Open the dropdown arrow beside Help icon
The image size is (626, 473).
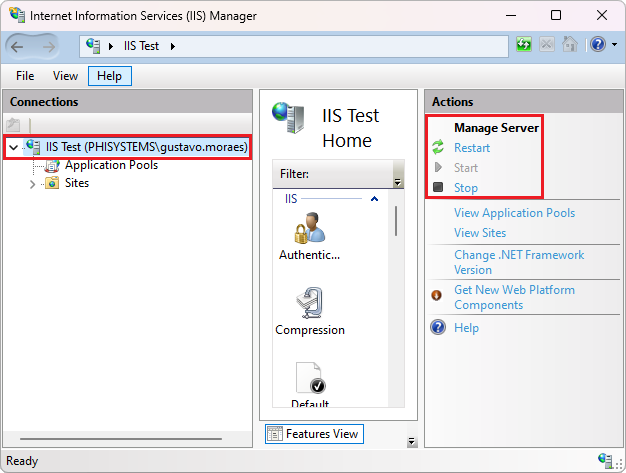615,44
